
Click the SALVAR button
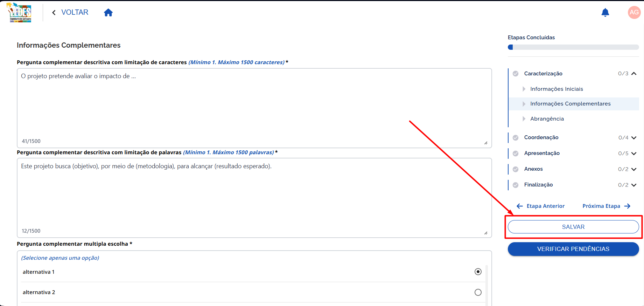573,227
